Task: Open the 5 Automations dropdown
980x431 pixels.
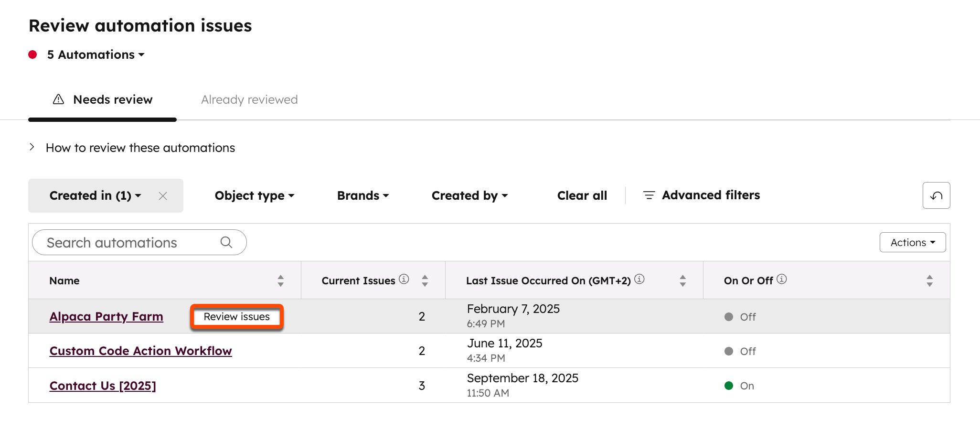Action: 95,54
